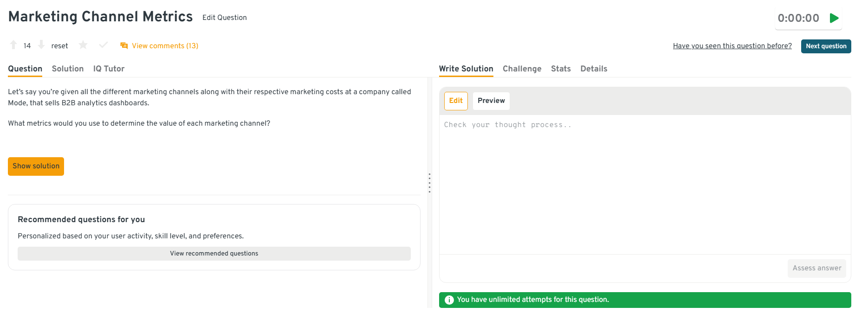The width and height of the screenshot is (868, 326).
Task: Toggle editor to Preview mode
Action: point(491,101)
